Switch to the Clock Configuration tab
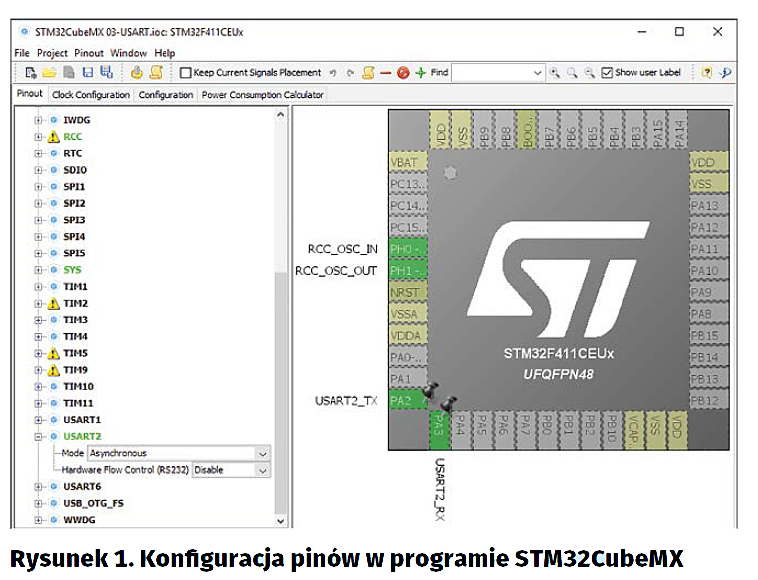Viewport: 758px width, 580px height. coord(91,95)
